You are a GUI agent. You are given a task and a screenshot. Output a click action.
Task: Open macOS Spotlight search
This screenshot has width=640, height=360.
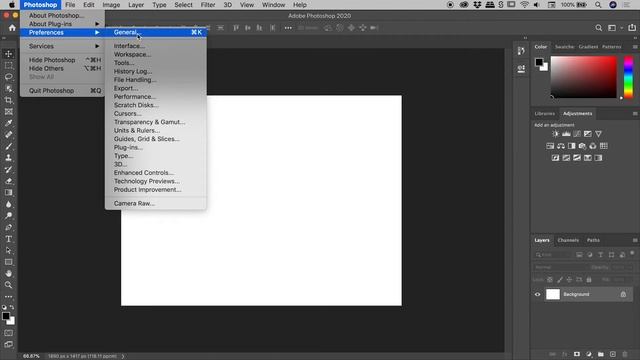(x=598, y=5)
